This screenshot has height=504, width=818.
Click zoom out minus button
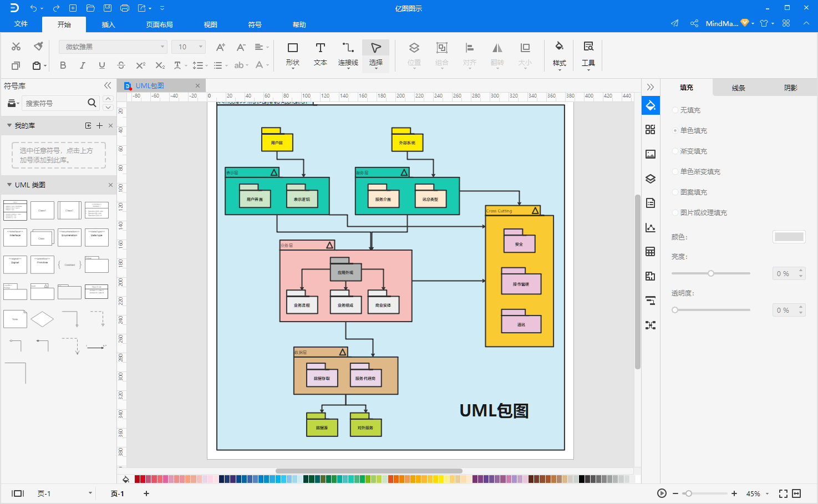tap(675, 493)
